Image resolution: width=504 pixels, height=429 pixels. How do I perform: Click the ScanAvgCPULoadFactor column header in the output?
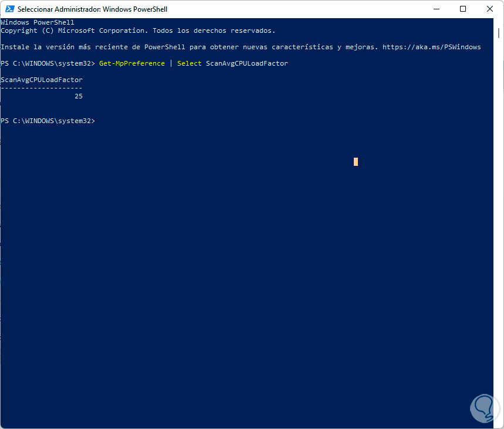[42, 80]
